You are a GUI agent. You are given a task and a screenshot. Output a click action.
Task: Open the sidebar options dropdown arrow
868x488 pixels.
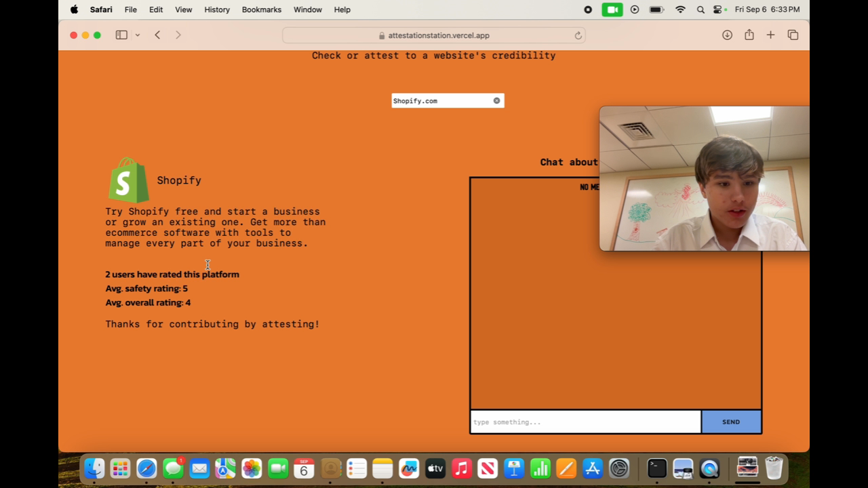(137, 35)
